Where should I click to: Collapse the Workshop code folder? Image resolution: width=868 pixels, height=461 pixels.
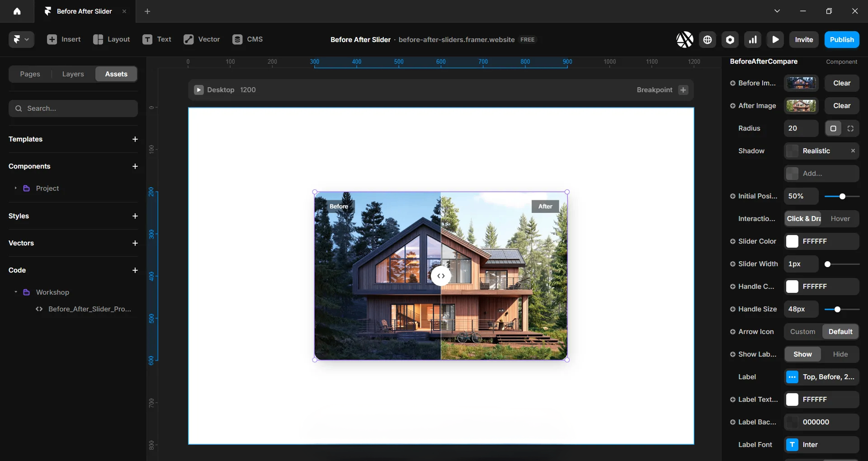15,292
